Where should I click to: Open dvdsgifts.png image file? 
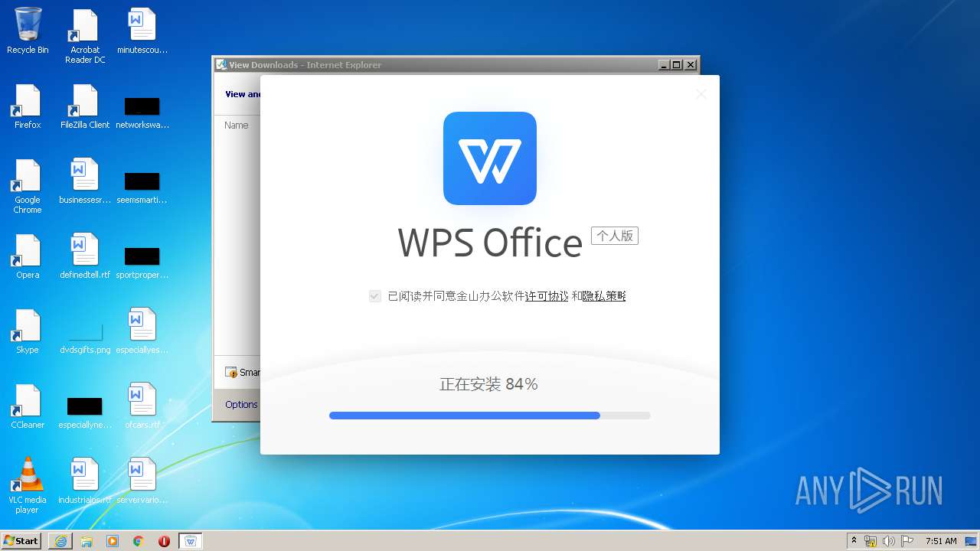click(84, 337)
